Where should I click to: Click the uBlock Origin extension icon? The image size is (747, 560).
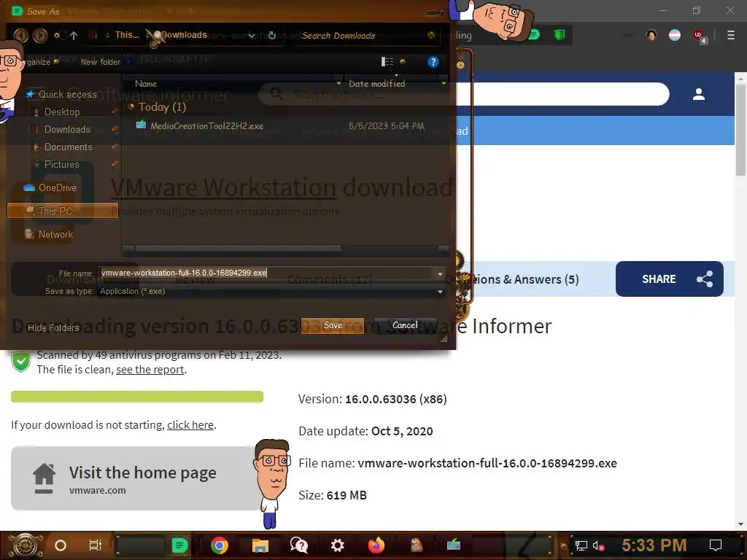(699, 36)
